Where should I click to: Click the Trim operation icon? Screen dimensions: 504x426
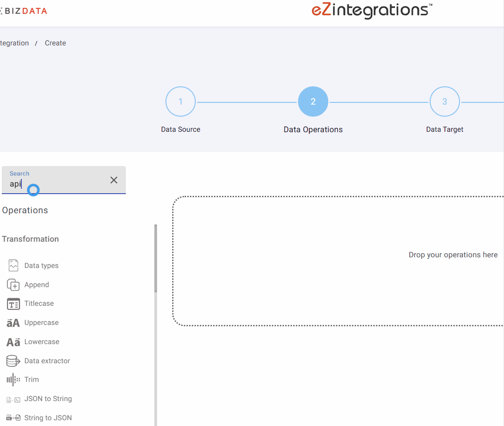(x=13, y=380)
